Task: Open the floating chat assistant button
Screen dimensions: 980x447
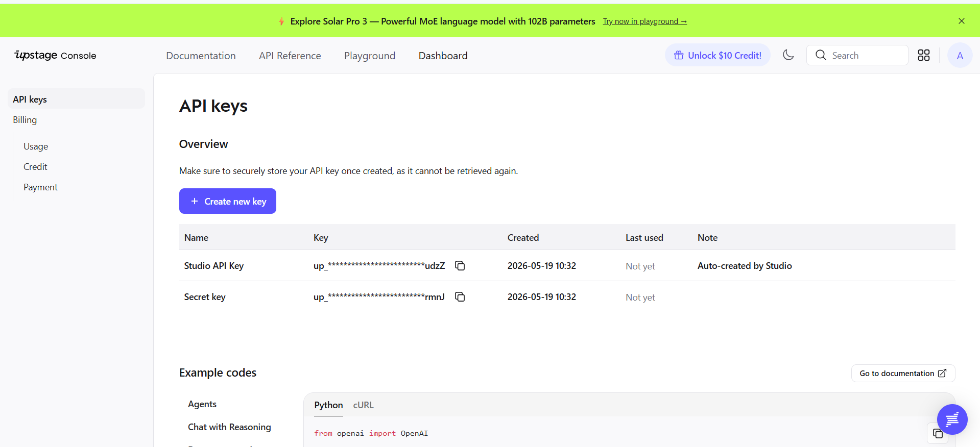Action: (x=952, y=419)
